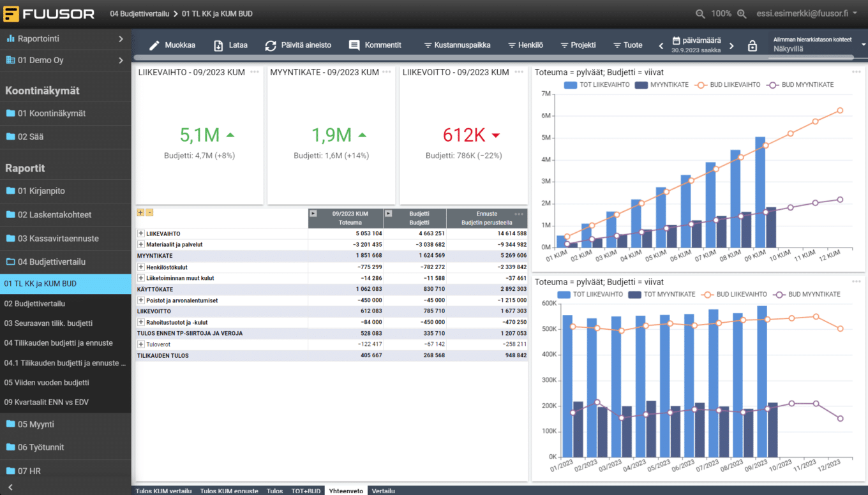Refresh data with Päivitä aineisto icon

tap(271, 45)
